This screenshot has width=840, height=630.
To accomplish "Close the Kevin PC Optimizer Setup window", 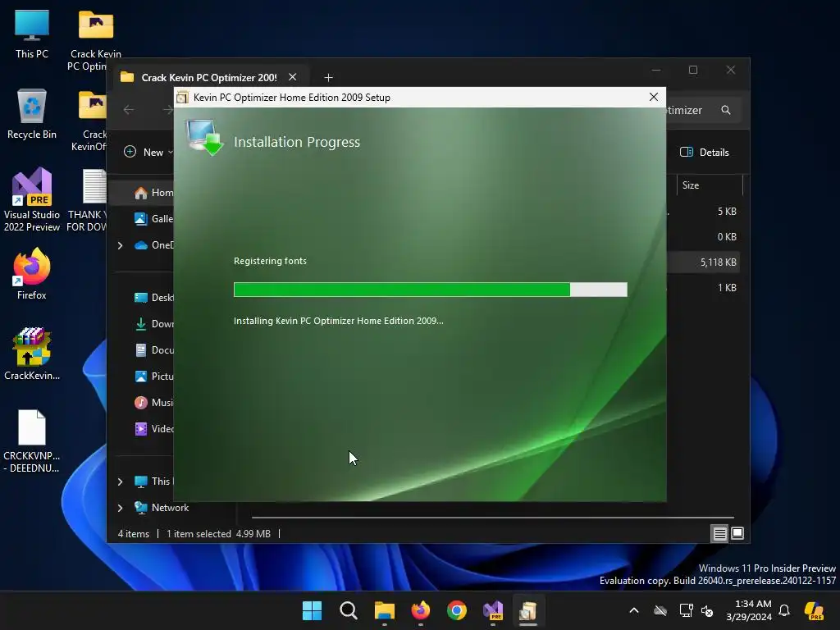I will (x=654, y=97).
